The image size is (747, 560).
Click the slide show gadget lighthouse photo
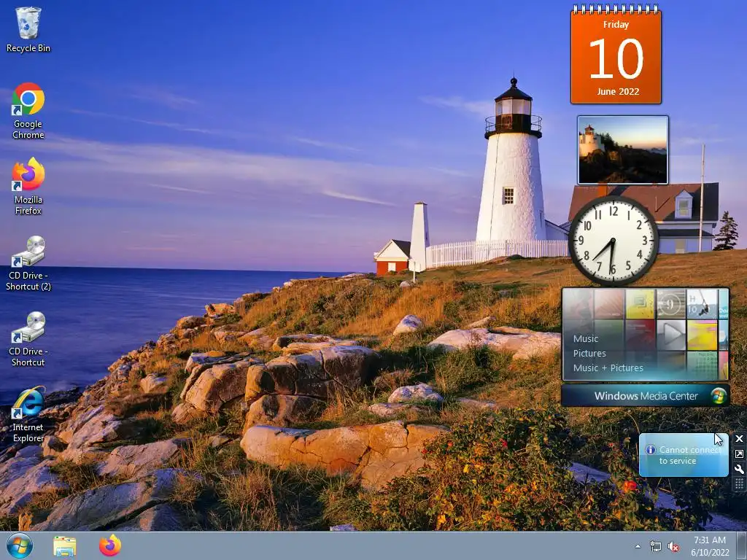[x=623, y=149]
